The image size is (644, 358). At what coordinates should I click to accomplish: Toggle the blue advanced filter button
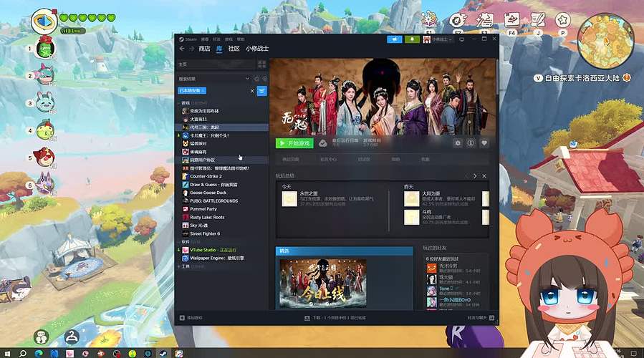(261, 91)
